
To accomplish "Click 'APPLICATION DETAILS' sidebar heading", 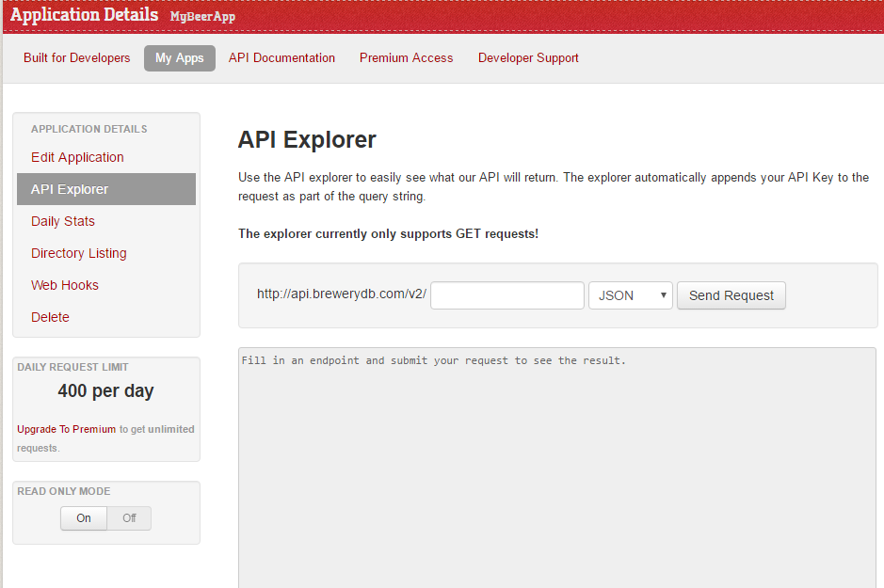I will (89, 129).
